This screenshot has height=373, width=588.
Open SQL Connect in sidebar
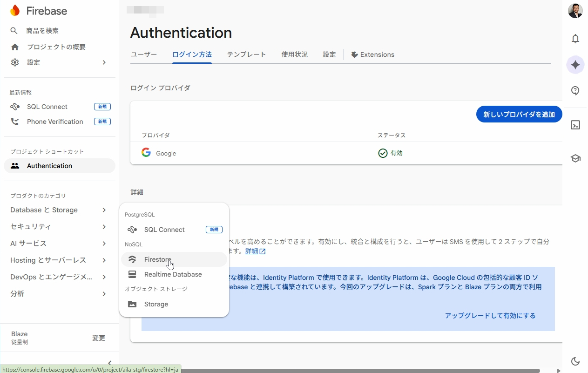click(x=60, y=107)
